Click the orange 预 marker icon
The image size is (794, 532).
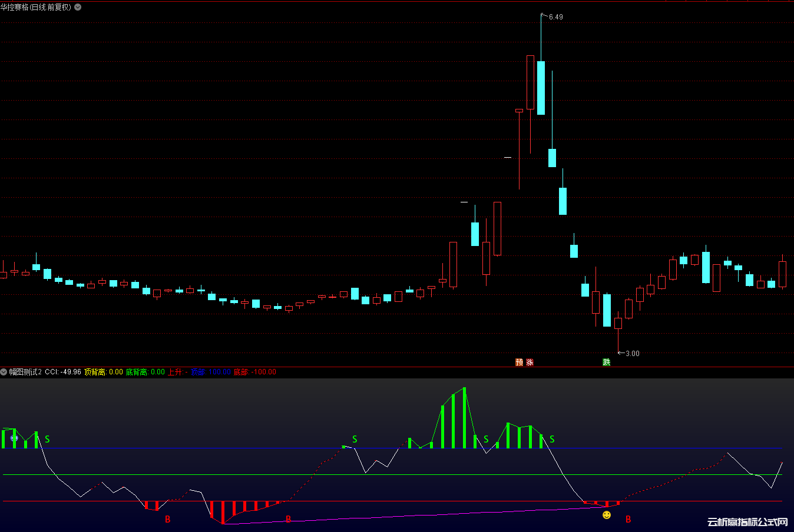[519, 362]
